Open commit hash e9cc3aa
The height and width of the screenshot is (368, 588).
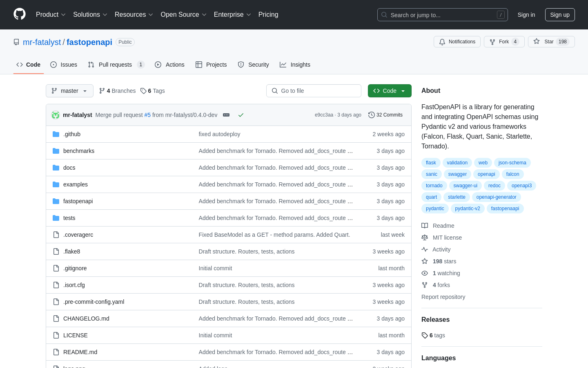tap(324, 115)
